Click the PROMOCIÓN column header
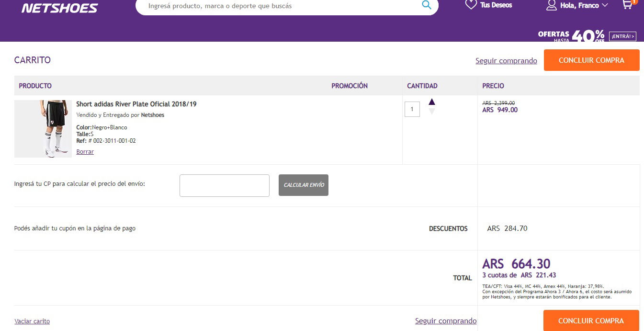Viewport: 644px width, 331px height. tap(350, 86)
